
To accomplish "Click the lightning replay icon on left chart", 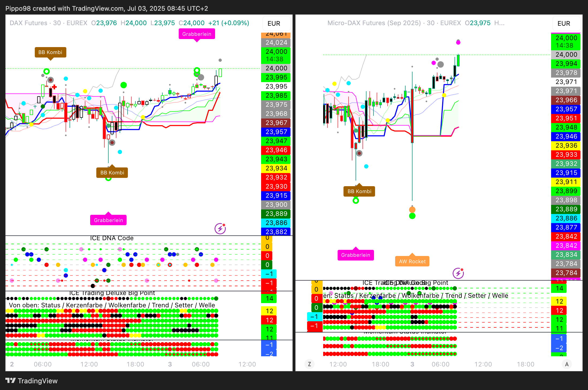I will [220, 229].
